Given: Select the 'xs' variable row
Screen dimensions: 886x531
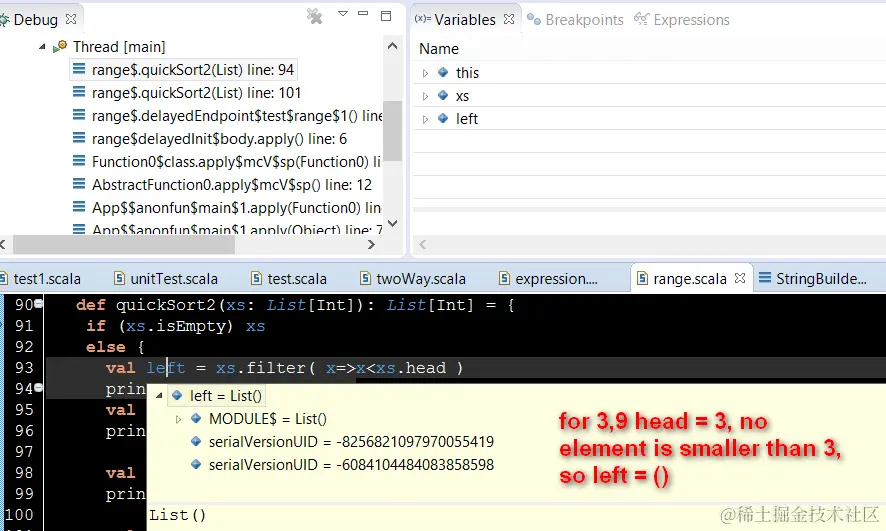Looking at the screenshot, I should pos(650,96).
